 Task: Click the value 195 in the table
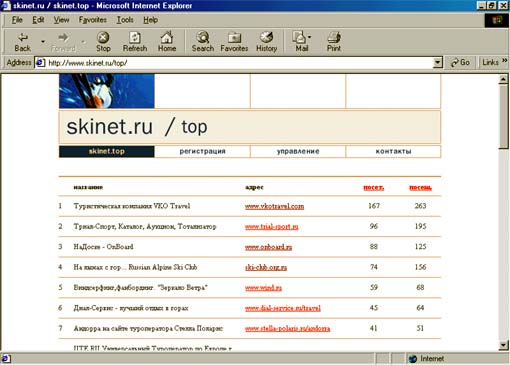click(x=420, y=226)
